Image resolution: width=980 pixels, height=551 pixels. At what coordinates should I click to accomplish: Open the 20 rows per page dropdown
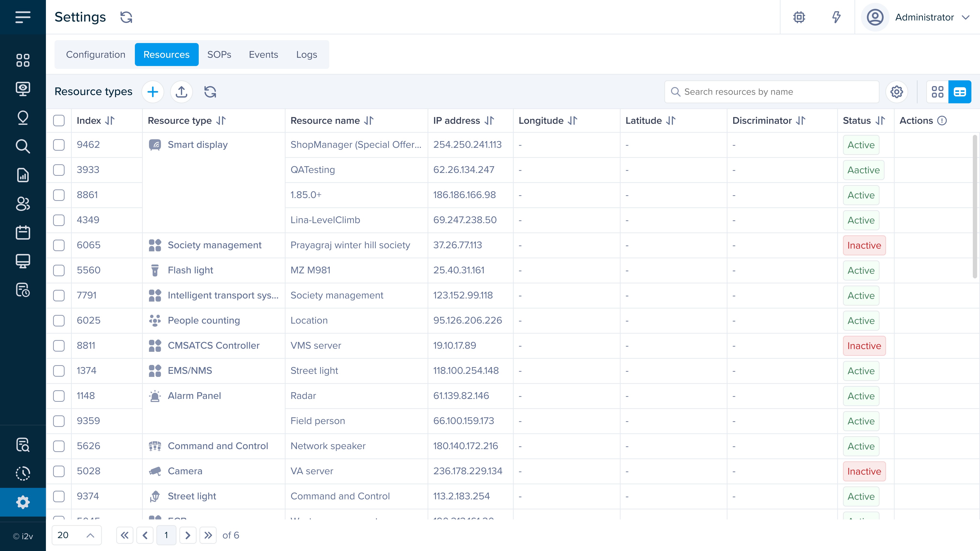click(77, 535)
